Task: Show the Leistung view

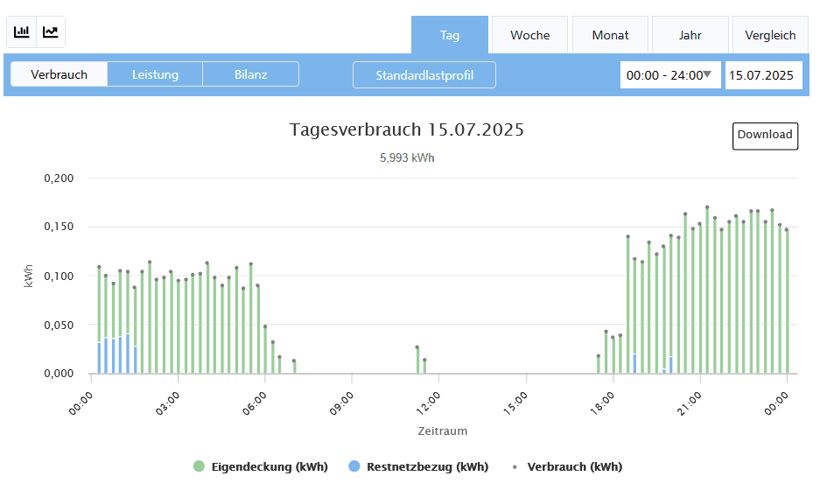Action: click(x=155, y=74)
